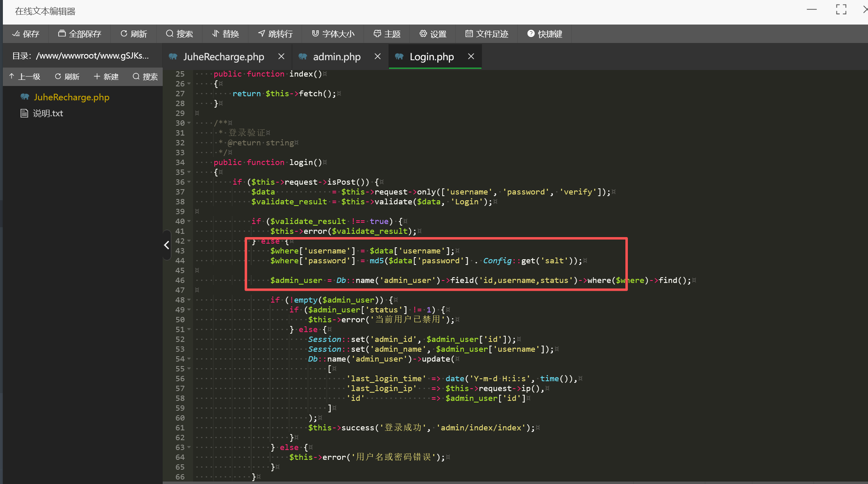Collapse the comment block at line 30
868x484 pixels.
coord(189,123)
